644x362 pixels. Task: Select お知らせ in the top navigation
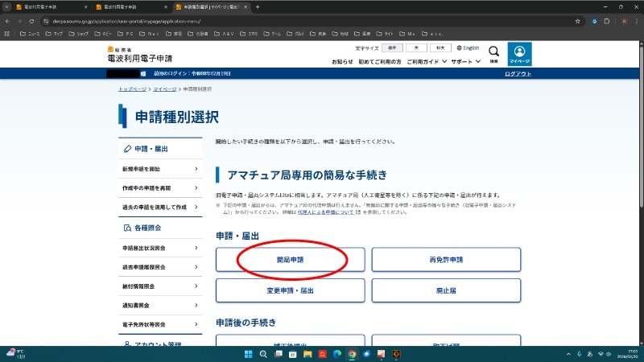point(342,61)
